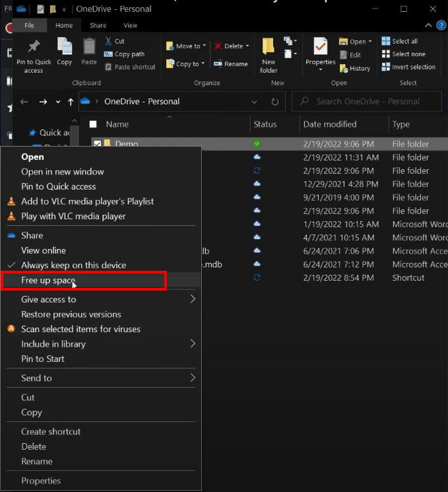Choose Open in the context menu

coord(32,157)
